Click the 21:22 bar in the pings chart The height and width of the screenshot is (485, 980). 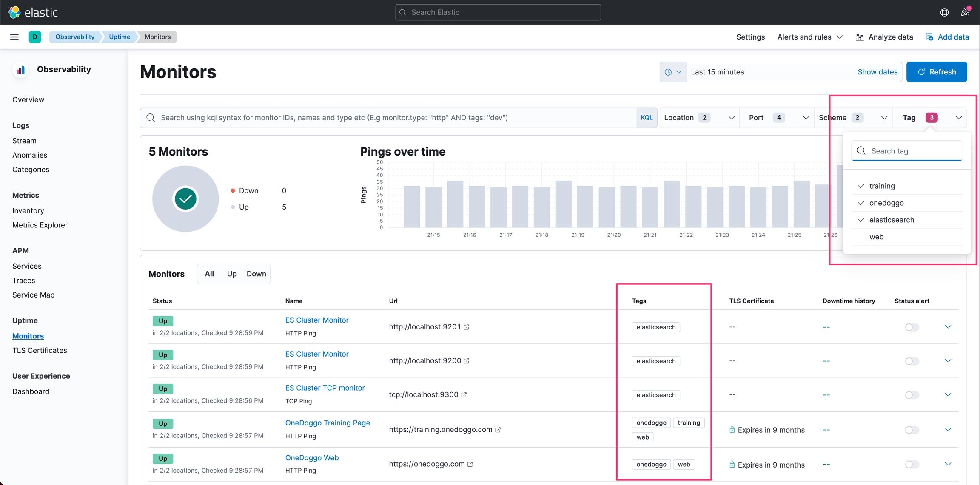pyautogui.click(x=693, y=207)
